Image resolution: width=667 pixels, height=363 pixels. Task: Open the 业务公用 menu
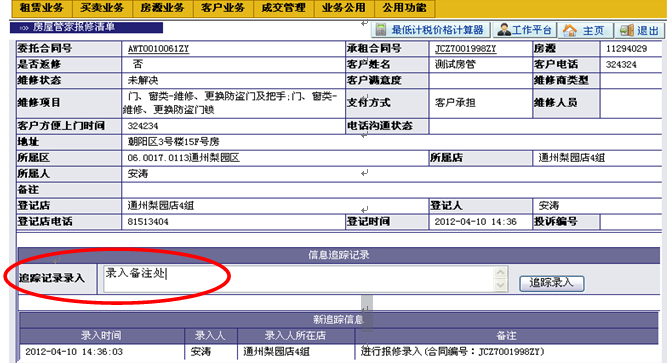(344, 8)
